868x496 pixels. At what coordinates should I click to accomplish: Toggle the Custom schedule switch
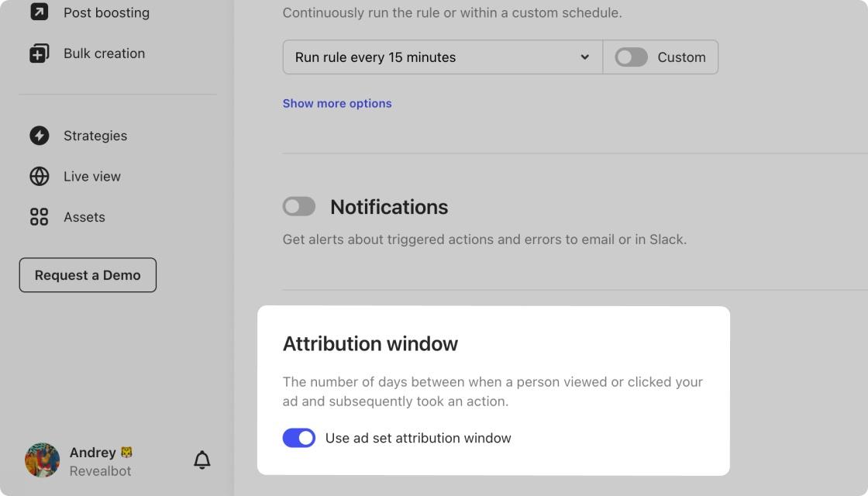pos(631,57)
